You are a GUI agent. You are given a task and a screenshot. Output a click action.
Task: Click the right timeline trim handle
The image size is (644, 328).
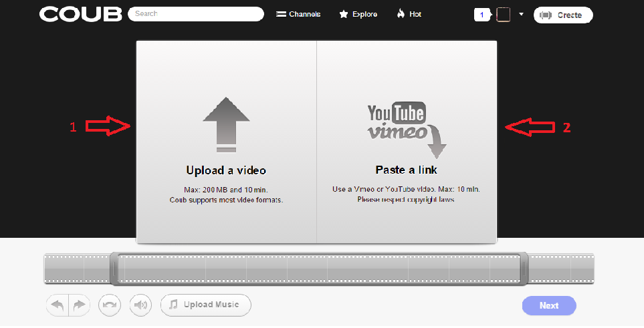coord(524,269)
